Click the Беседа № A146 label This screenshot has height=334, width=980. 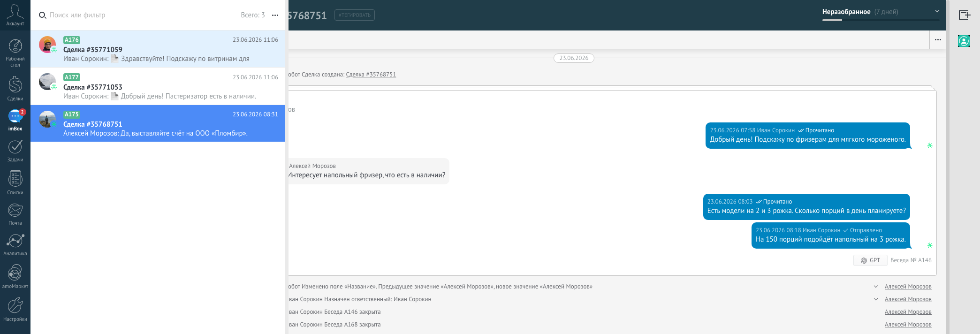coord(911,260)
